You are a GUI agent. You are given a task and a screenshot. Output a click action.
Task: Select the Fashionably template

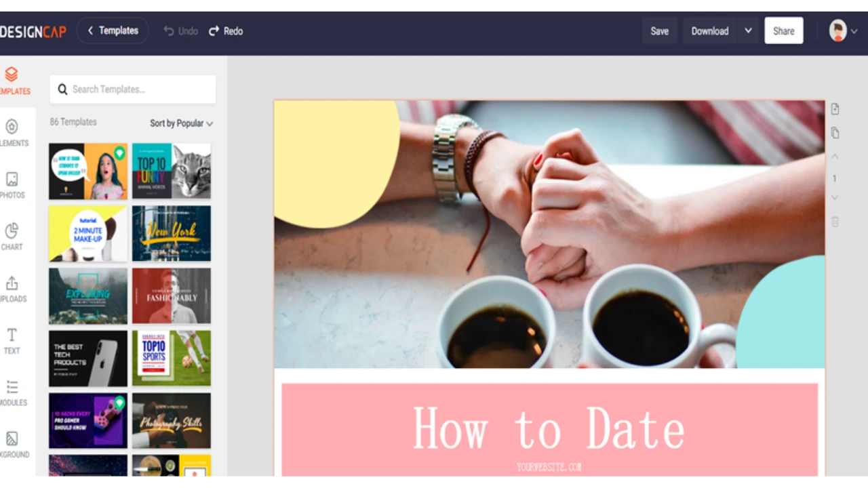click(172, 296)
